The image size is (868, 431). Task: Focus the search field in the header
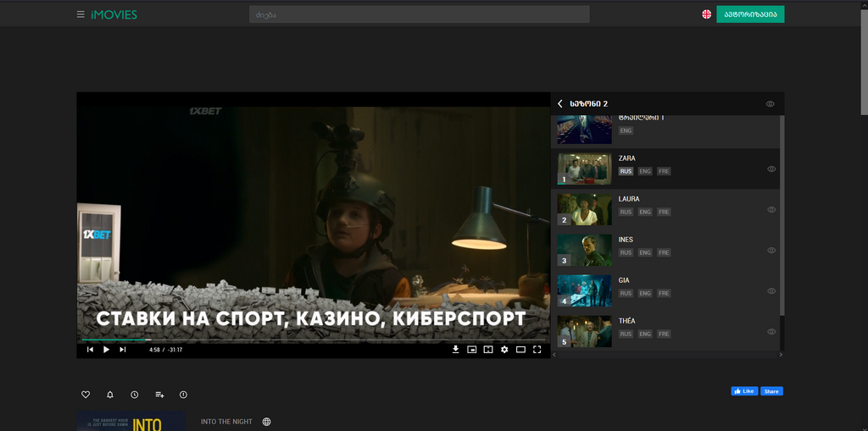click(419, 14)
